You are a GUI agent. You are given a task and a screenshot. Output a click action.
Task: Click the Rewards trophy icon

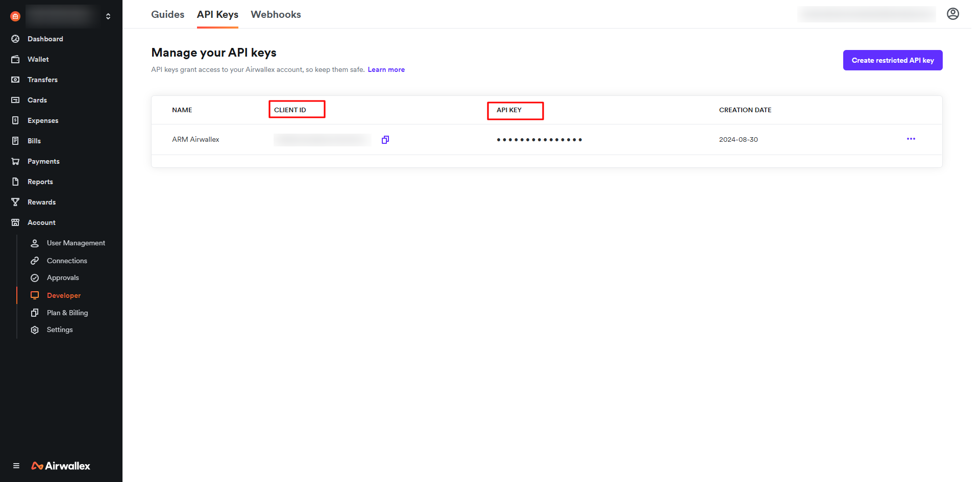point(15,202)
